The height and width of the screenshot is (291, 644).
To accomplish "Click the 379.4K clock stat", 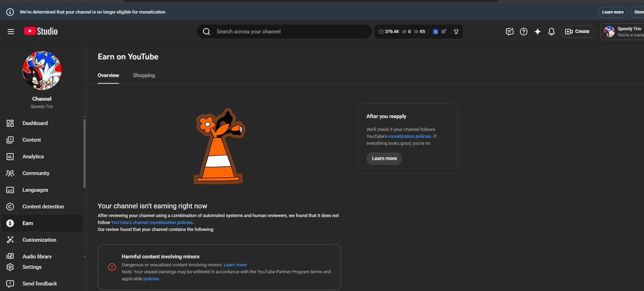I will 389,32.
